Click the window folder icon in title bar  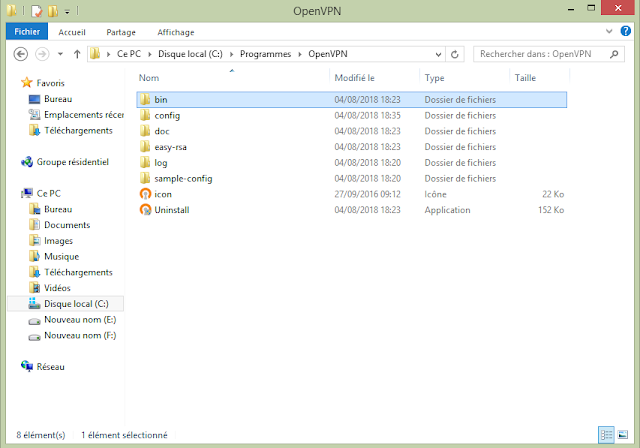point(12,10)
